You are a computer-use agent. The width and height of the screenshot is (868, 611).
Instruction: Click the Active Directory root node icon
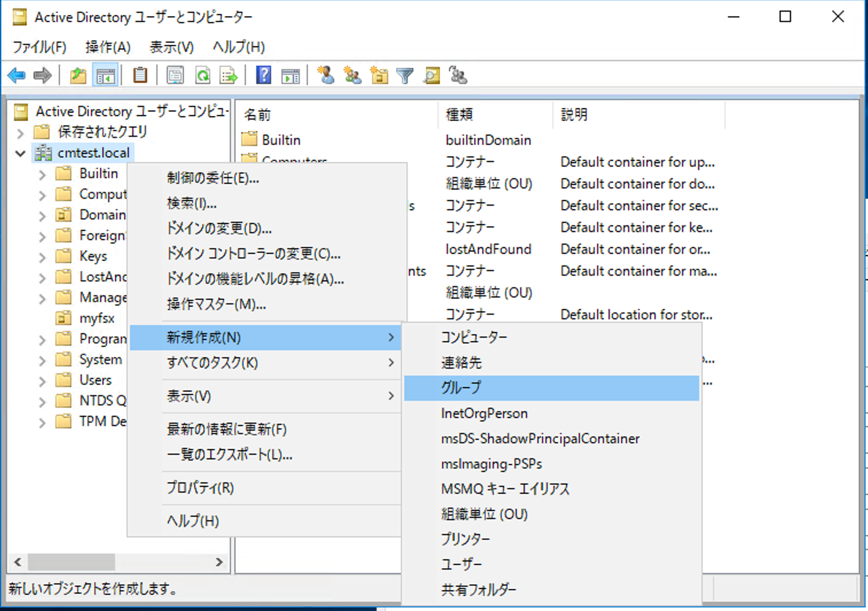[x=21, y=111]
